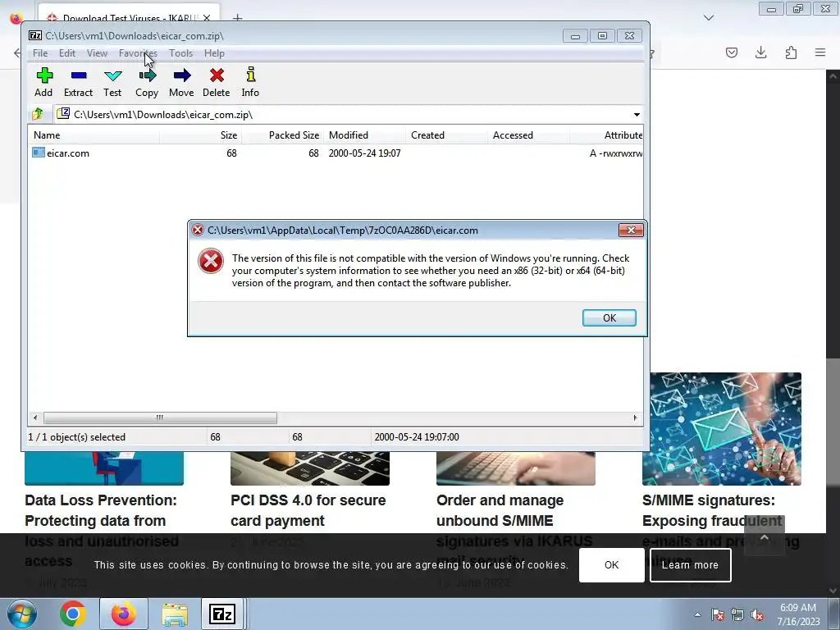Show hidden system tray icons
Image resolution: width=840 pixels, height=630 pixels.
(697, 614)
